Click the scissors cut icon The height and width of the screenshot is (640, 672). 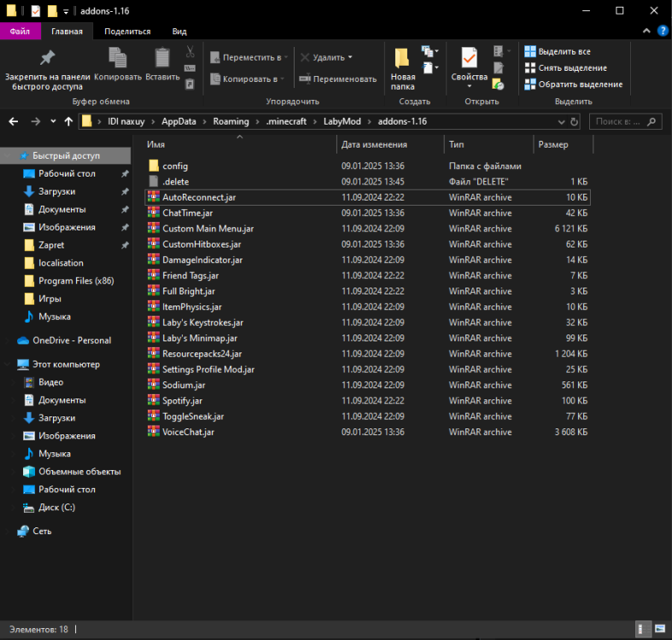[190, 51]
